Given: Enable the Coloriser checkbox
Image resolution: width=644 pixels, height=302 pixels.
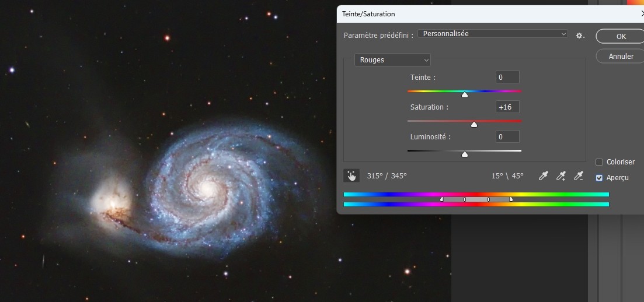Looking at the screenshot, I should (x=599, y=162).
